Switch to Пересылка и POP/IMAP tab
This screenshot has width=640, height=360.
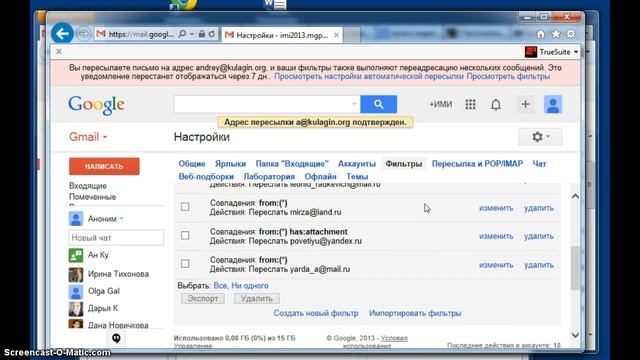[477, 164]
